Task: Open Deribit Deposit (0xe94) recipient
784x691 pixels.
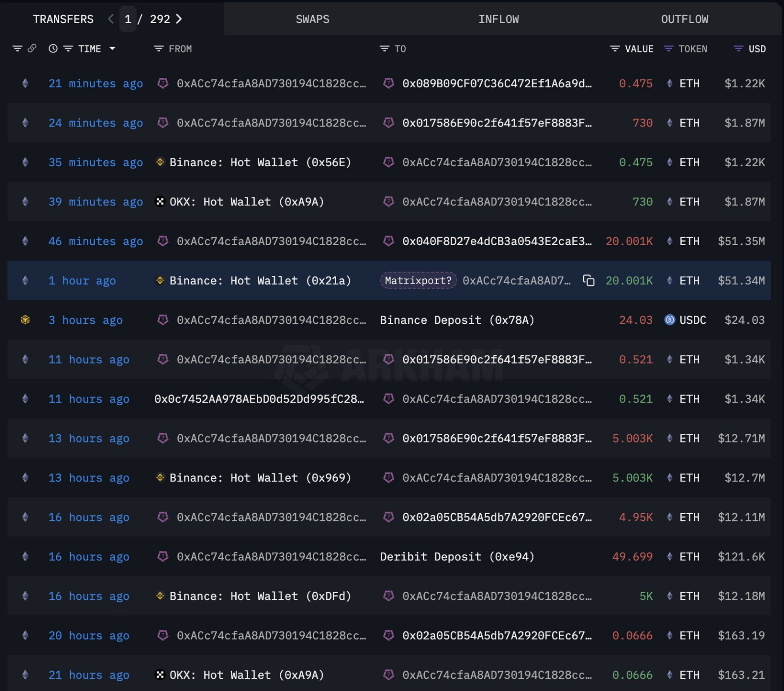Action: pyautogui.click(x=457, y=557)
